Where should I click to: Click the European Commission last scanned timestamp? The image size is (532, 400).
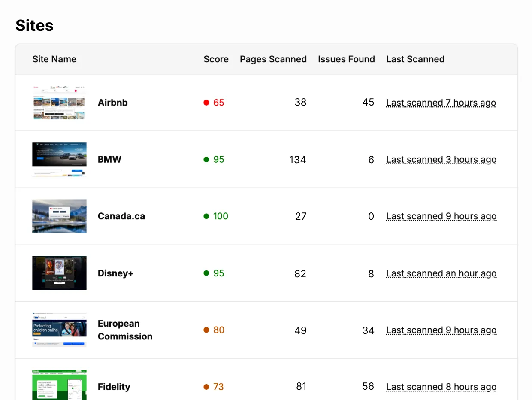(x=441, y=330)
